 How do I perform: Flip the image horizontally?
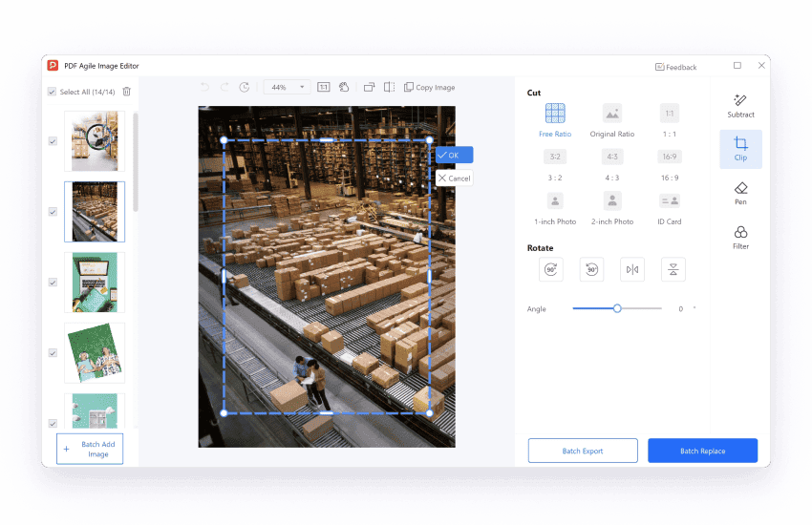tap(632, 270)
